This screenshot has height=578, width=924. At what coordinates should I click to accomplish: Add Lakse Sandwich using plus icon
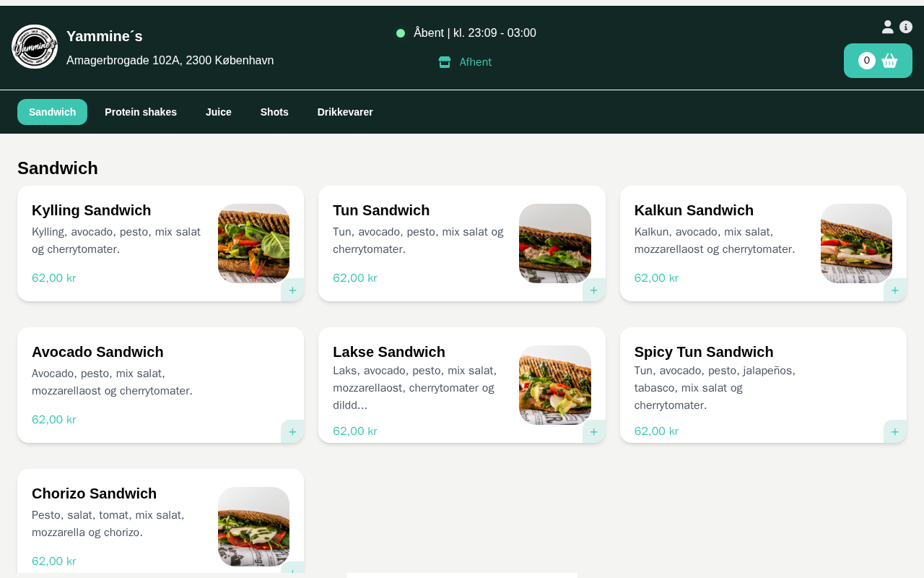(593, 432)
